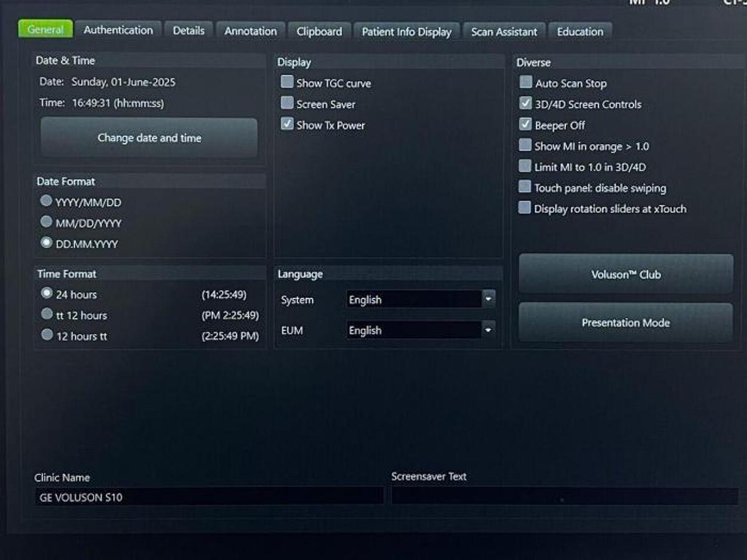The height and width of the screenshot is (560, 747).
Task: Click the Date Format section header
Action: pyautogui.click(x=65, y=182)
